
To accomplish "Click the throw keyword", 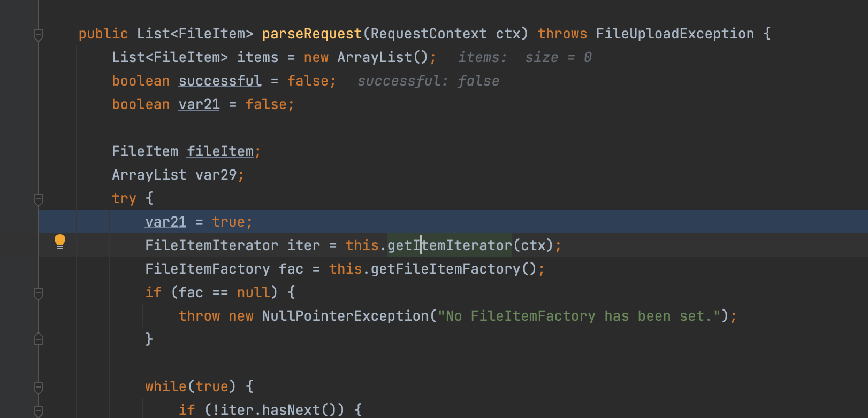I will coord(199,316).
